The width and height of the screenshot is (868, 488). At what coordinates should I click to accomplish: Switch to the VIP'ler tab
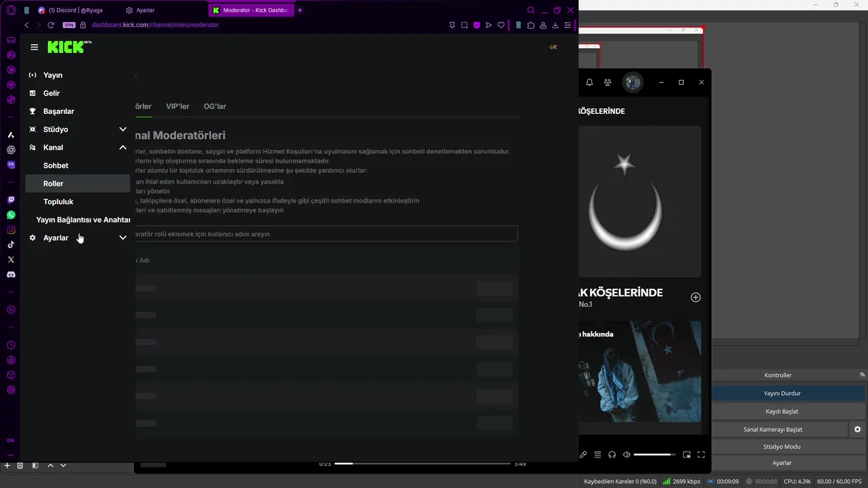178,106
